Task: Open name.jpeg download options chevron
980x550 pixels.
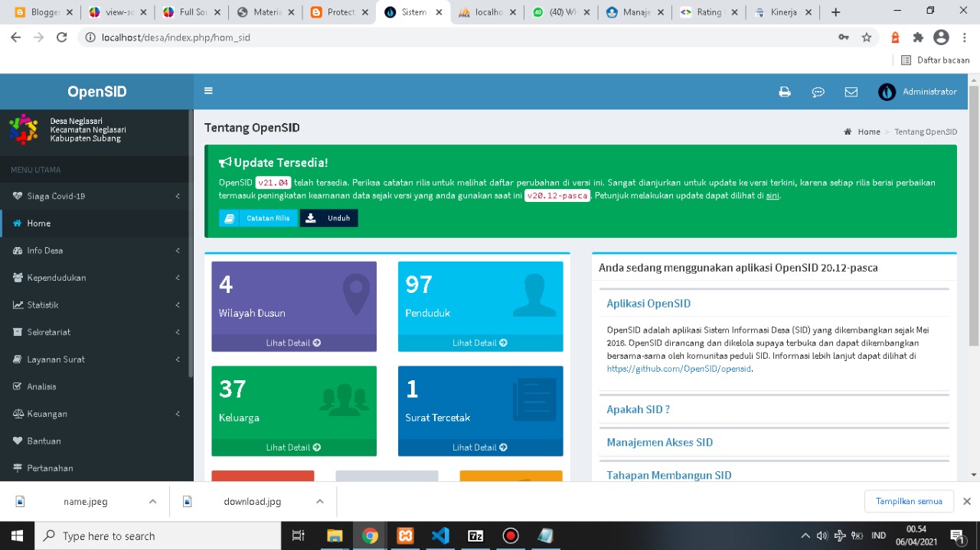Action: (x=152, y=502)
